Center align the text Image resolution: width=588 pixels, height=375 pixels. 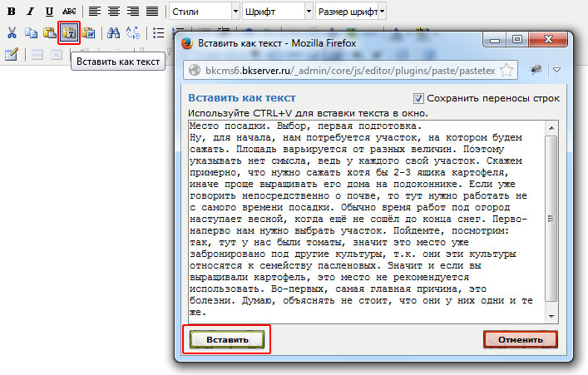[x=113, y=12]
